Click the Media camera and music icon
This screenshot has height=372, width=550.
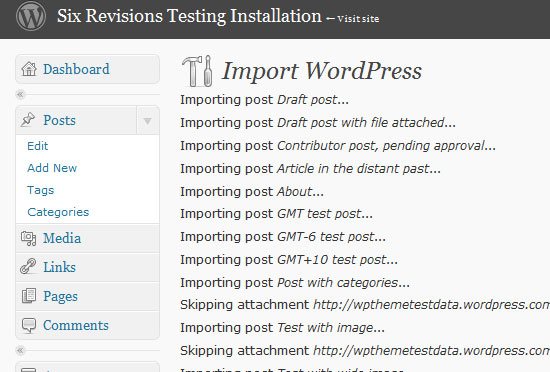coord(28,238)
